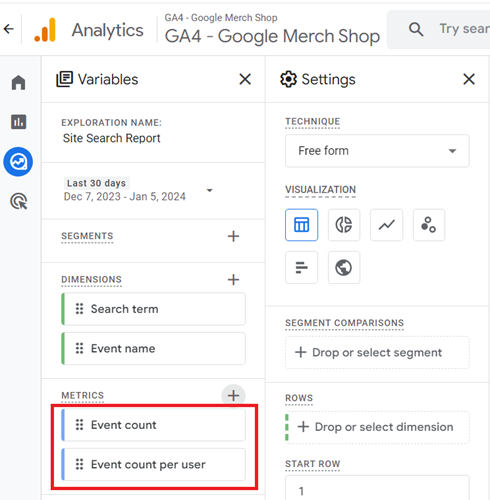The height and width of the screenshot is (500, 490).
Task: Open the Home section in sidebar
Action: [x=18, y=82]
